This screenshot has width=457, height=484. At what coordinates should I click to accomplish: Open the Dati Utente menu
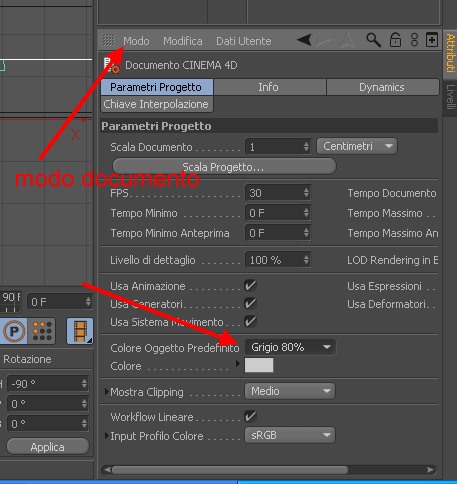(x=244, y=41)
